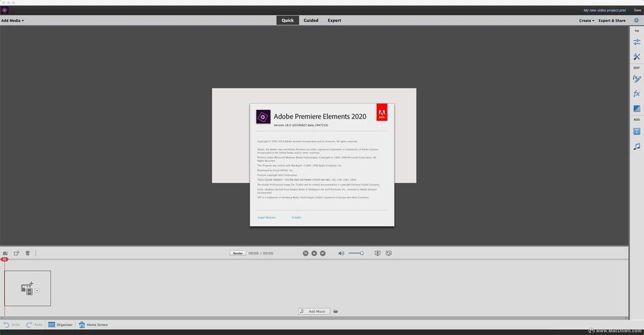The image size is (644, 335).
Task: Click the Premiere Elements app logo in title bar
Action: pyautogui.click(x=5, y=10)
